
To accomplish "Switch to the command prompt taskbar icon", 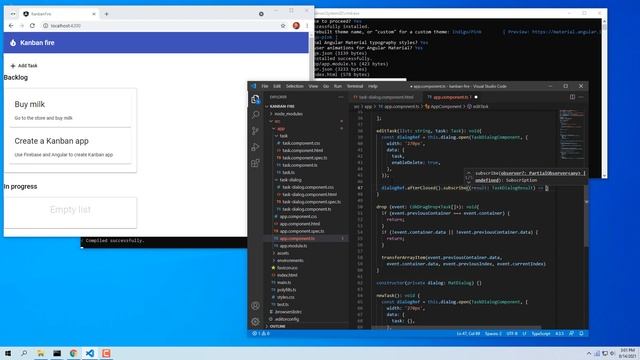I will click(x=57, y=353).
